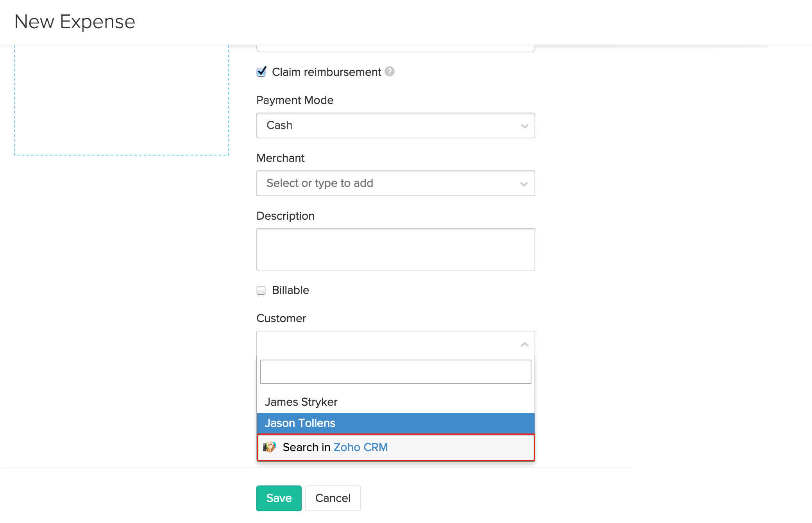812x523 pixels.
Task: Enable the Billable checkbox
Action: [x=261, y=290]
